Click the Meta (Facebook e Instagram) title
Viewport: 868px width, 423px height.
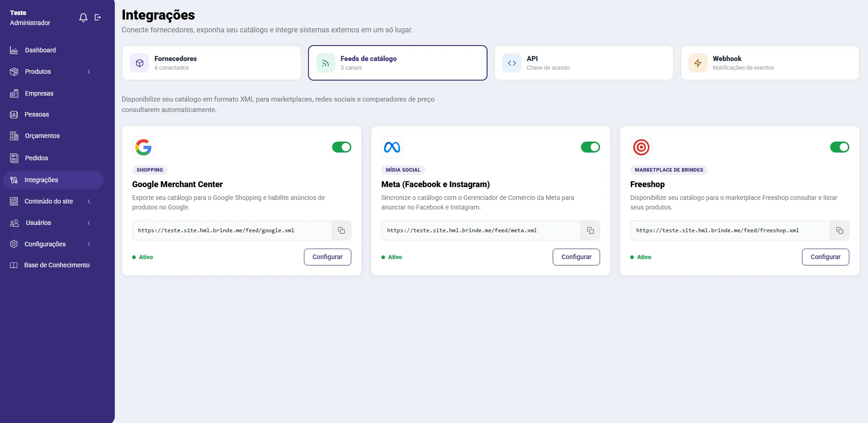point(436,184)
